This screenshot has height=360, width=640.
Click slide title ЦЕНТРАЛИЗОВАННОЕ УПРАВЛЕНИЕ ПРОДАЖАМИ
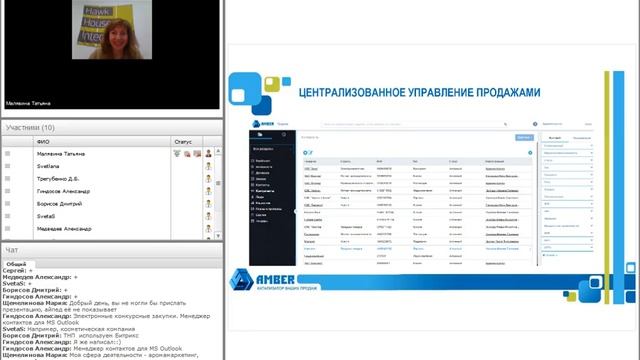click(420, 93)
